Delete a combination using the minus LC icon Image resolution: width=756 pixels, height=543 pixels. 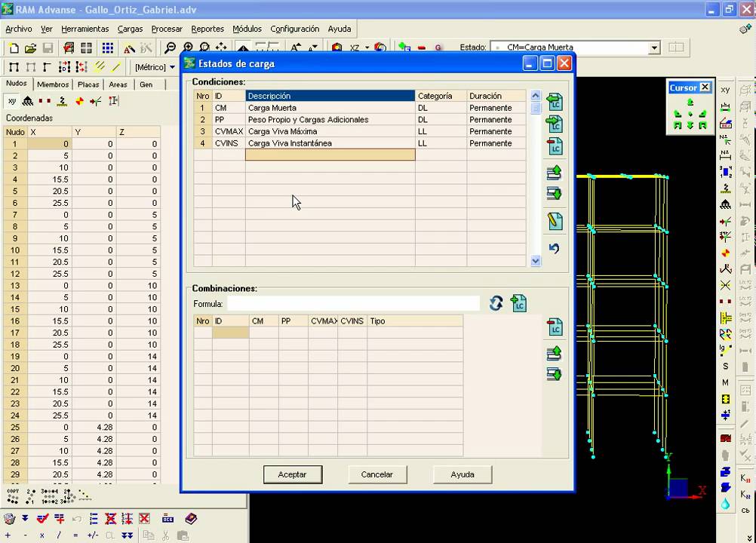click(555, 327)
